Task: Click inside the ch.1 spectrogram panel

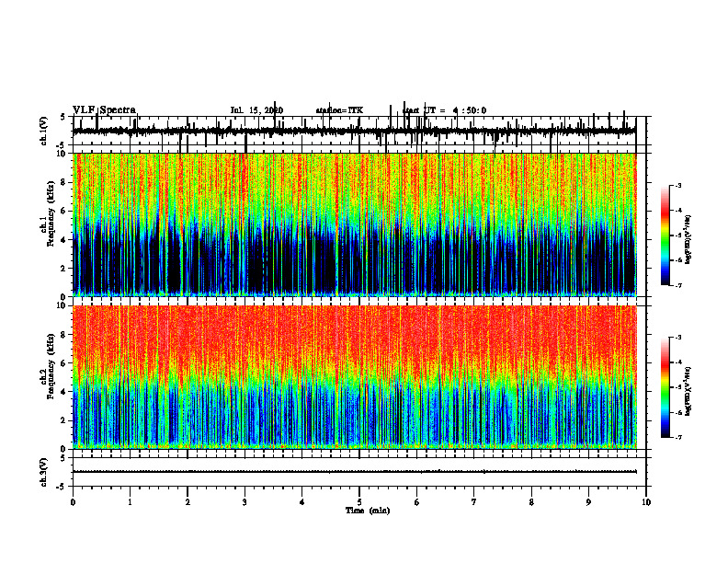Action: 354,224
